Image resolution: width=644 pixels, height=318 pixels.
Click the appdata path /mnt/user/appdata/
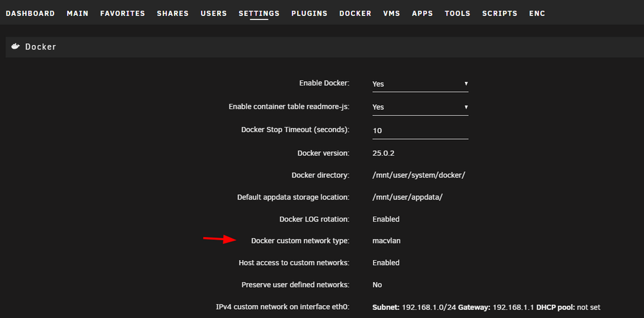point(408,197)
